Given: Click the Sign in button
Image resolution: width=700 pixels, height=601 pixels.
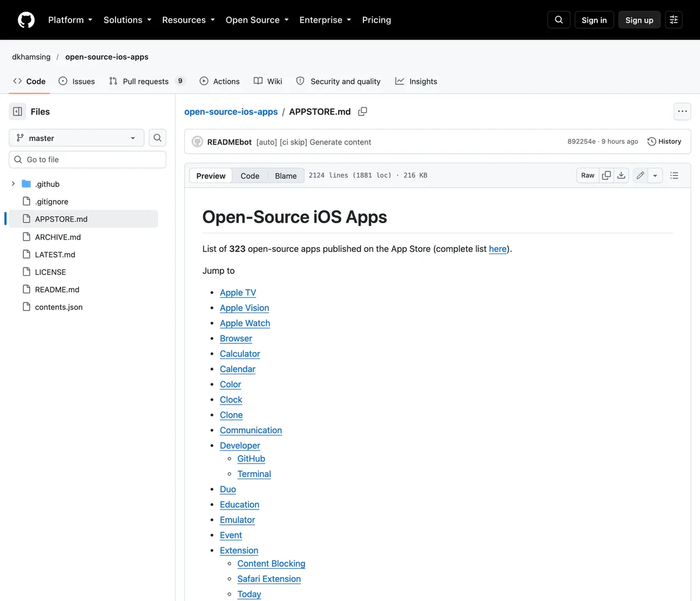Looking at the screenshot, I should click(594, 20).
